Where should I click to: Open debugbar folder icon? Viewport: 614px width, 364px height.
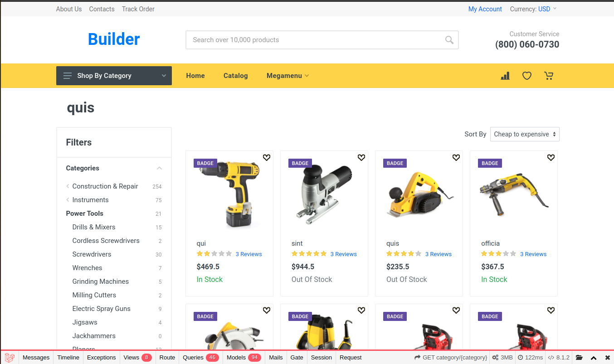point(579,358)
